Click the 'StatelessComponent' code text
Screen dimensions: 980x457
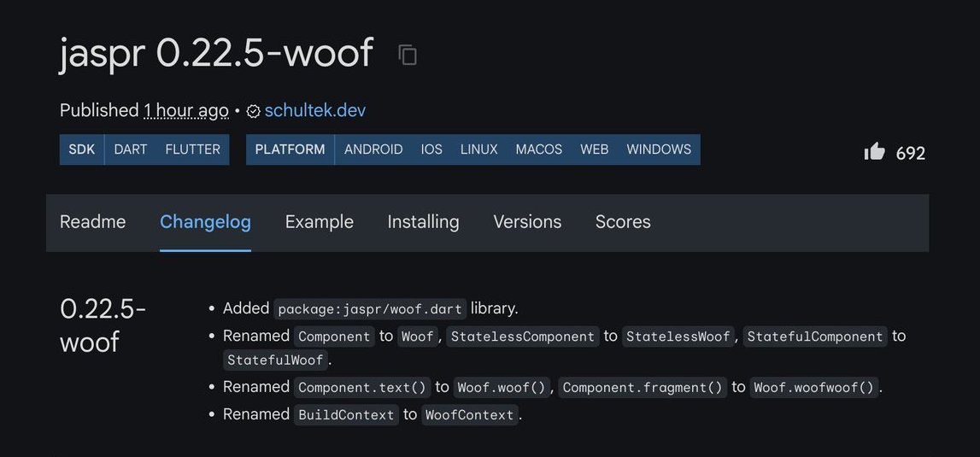[523, 337]
